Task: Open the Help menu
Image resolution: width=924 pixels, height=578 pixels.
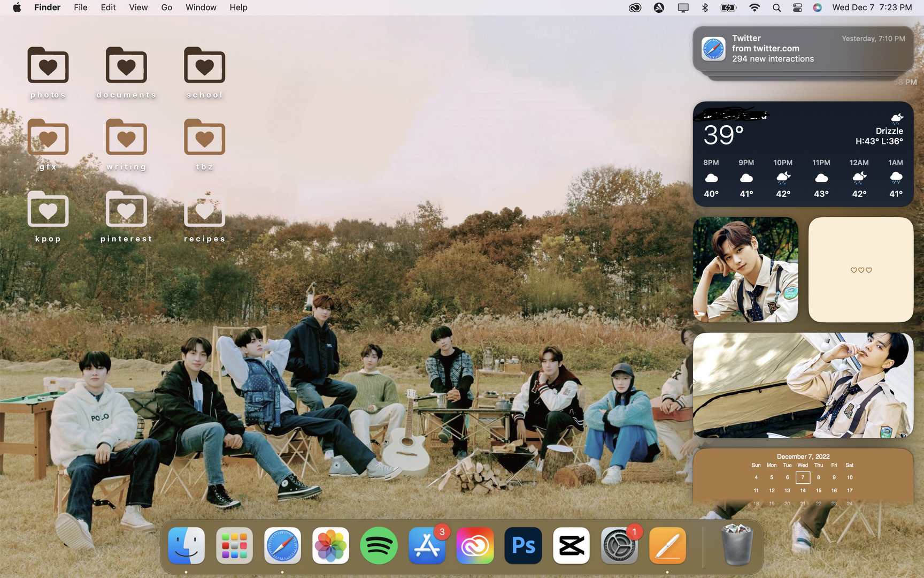Action: 238,7
